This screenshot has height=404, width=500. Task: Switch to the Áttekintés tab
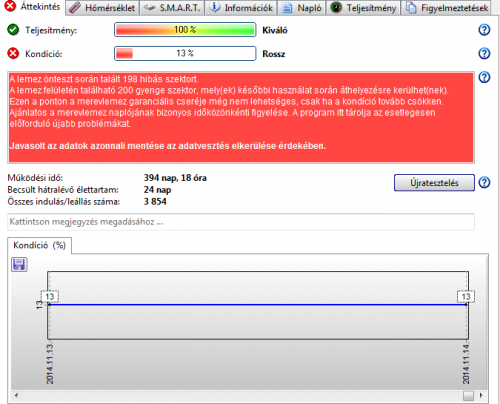[x=33, y=7]
